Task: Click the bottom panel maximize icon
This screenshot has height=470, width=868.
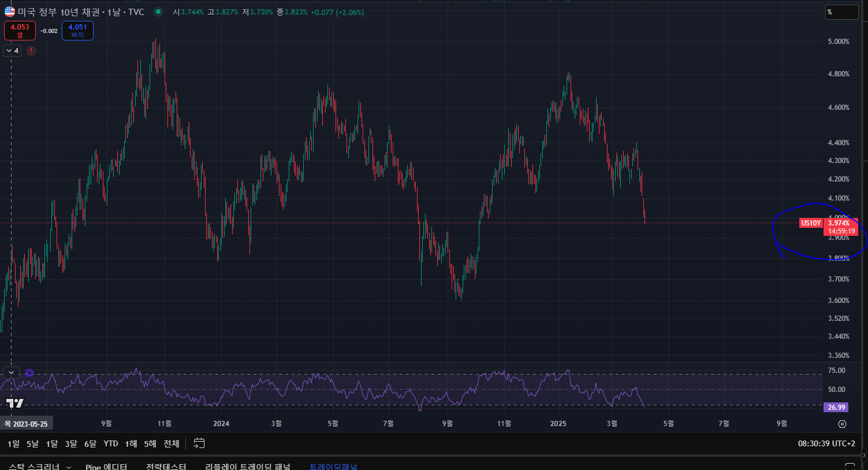Action: click(x=850, y=466)
